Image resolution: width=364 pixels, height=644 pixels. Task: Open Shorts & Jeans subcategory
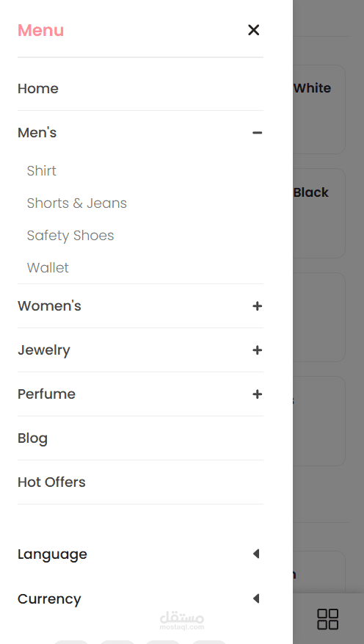[x=77, y=203]
